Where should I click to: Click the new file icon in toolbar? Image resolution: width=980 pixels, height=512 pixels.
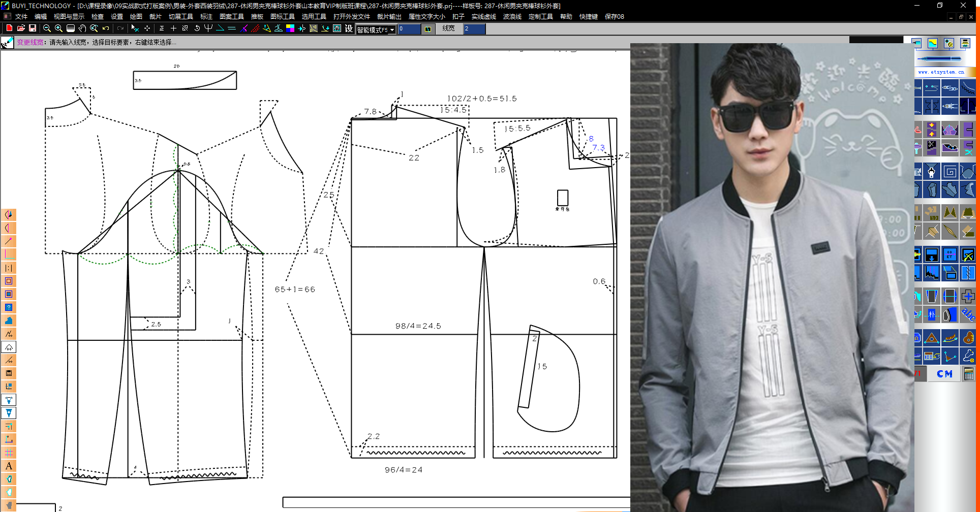click(9, 28)
